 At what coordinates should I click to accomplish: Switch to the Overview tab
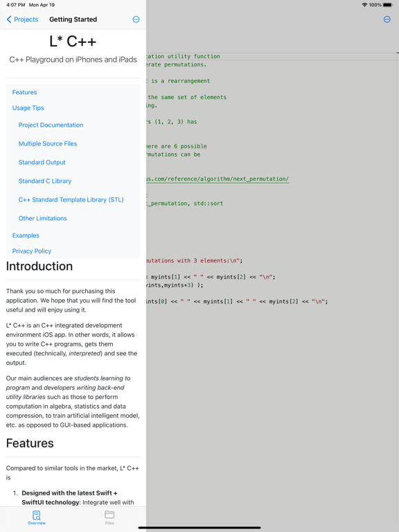(37, 517)
